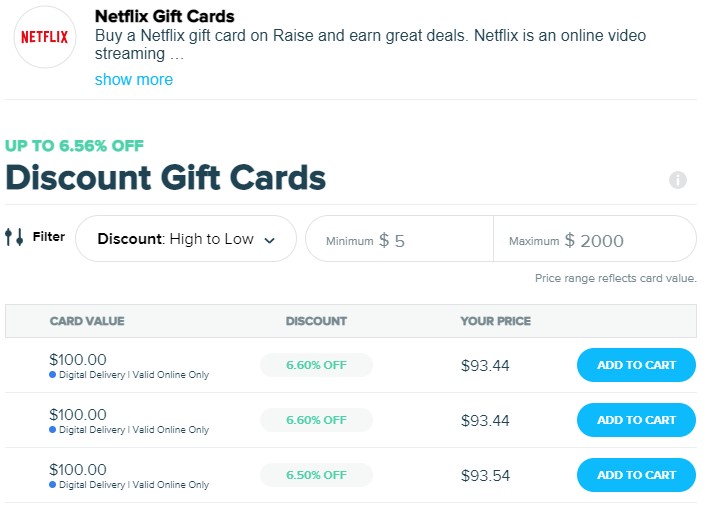Screen dimensions: 710x511
Task: Click the Netflix logo icon
Action: tap(45, 37)
